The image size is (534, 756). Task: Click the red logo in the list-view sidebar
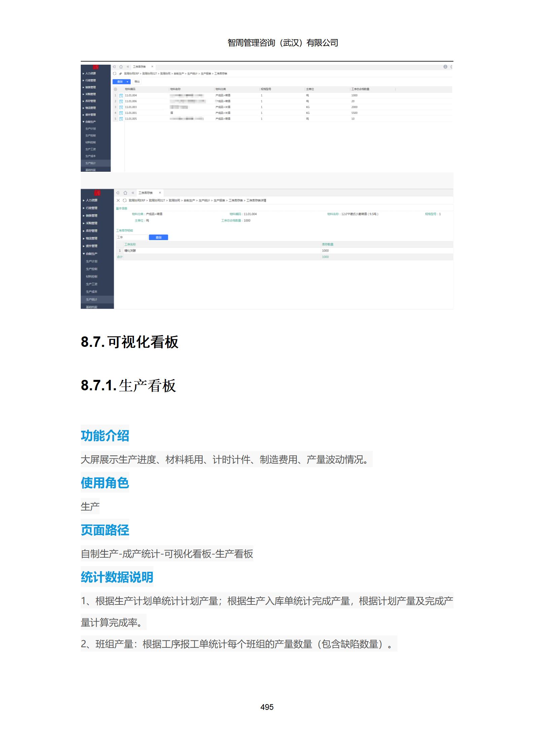tap(96, 67)
